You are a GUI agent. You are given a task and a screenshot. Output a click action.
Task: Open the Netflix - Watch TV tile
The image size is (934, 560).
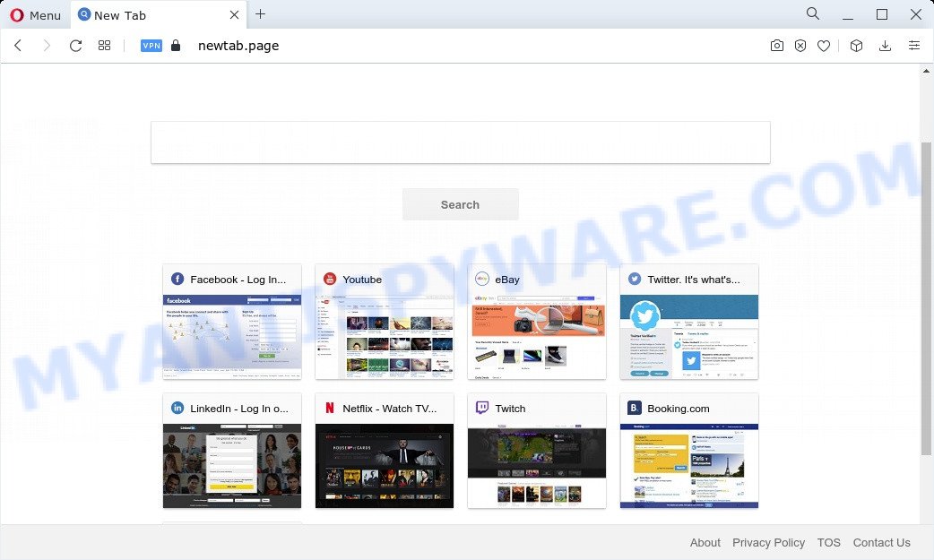pos(385,451)
